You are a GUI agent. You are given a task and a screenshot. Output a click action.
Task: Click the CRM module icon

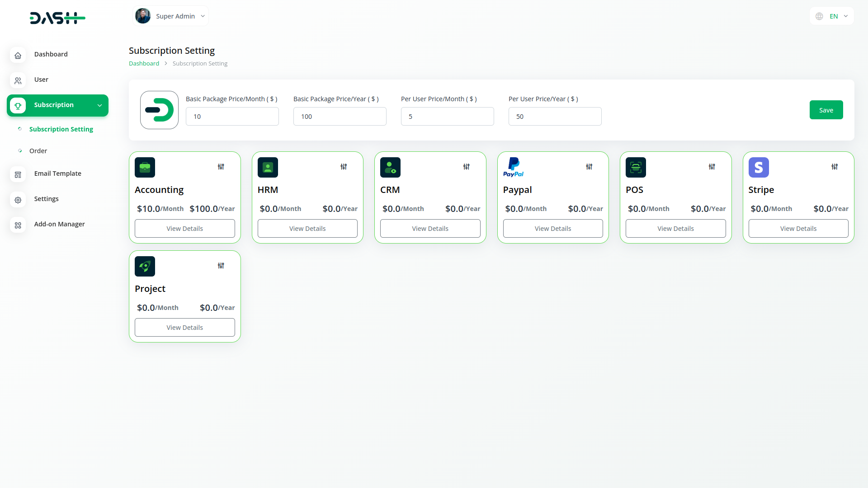pyautogui.click(x=390, y=167)
